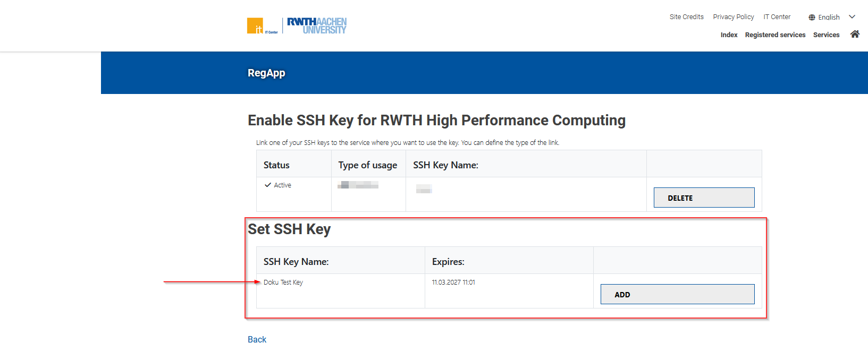Viewport: 868px width, 343px height.
Task: Click the globe language icon
Action: pos(812,18)
